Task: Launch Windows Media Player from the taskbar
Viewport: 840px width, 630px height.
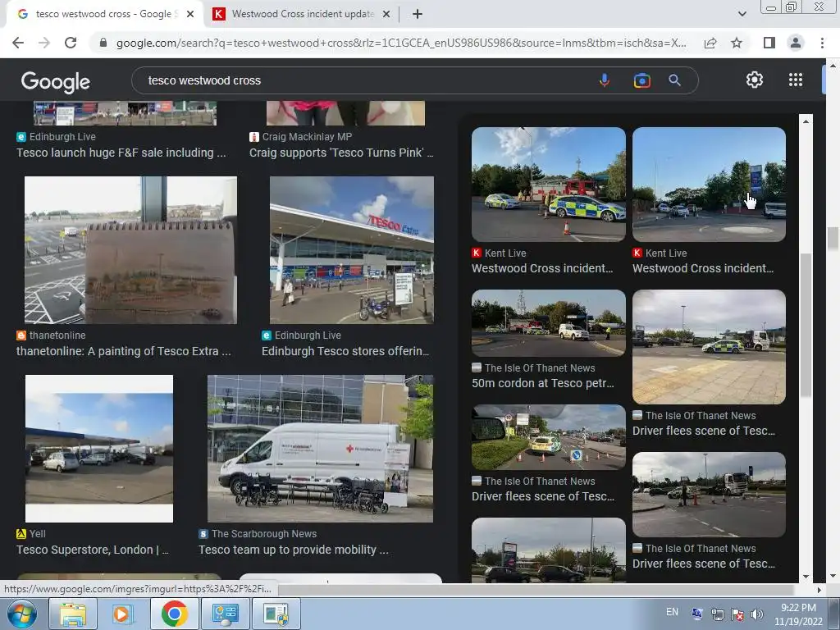Action: click(x=121, y=614)
